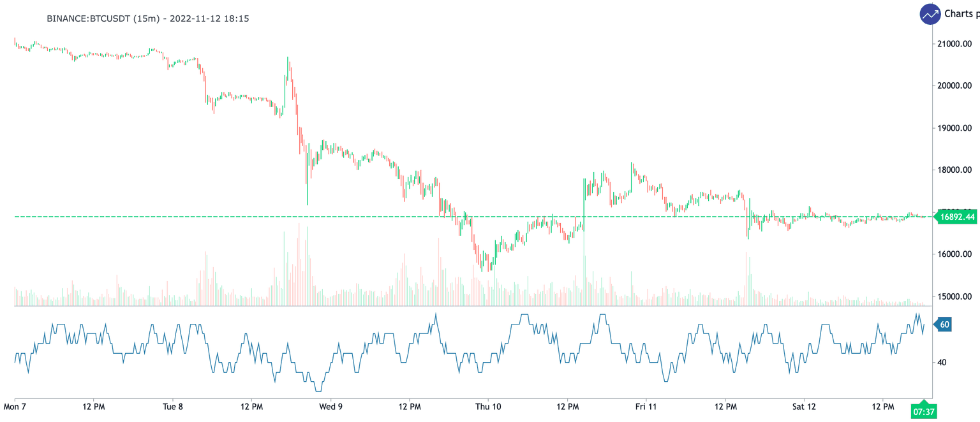Click the Sat 12 date label
Screen dimensions: 980x422
(804, 406)
